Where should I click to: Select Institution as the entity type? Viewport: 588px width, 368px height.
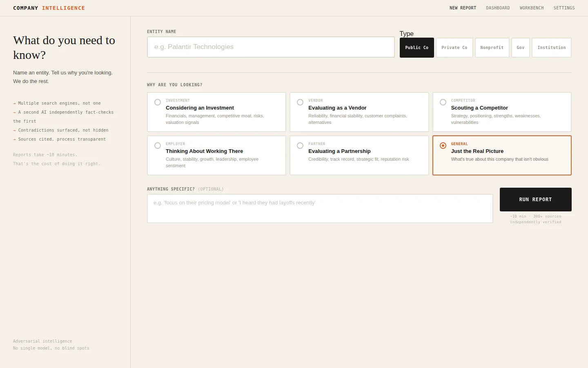click(x=551, y=48)
